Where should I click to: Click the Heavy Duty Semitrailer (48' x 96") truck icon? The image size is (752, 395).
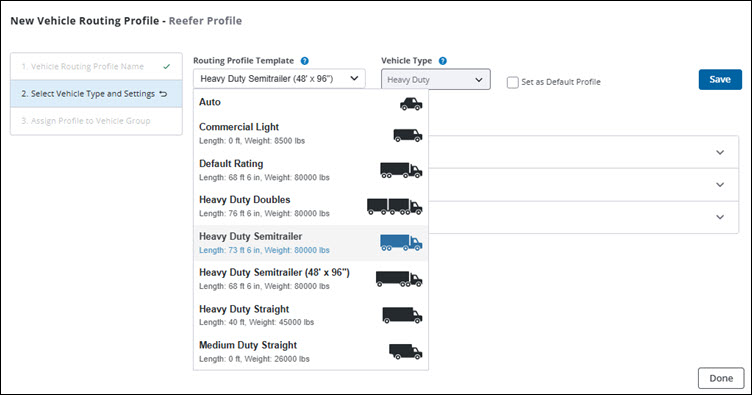click(x=399, y=279)
